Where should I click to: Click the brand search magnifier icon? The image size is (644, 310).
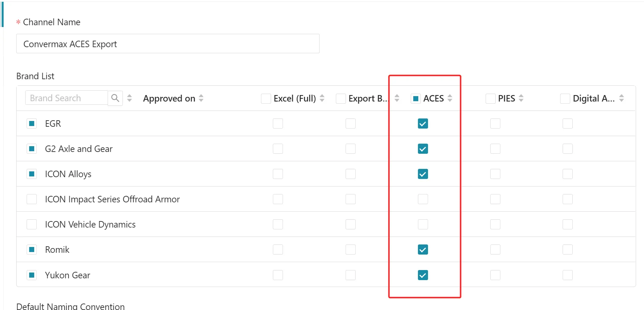point(115,98)
